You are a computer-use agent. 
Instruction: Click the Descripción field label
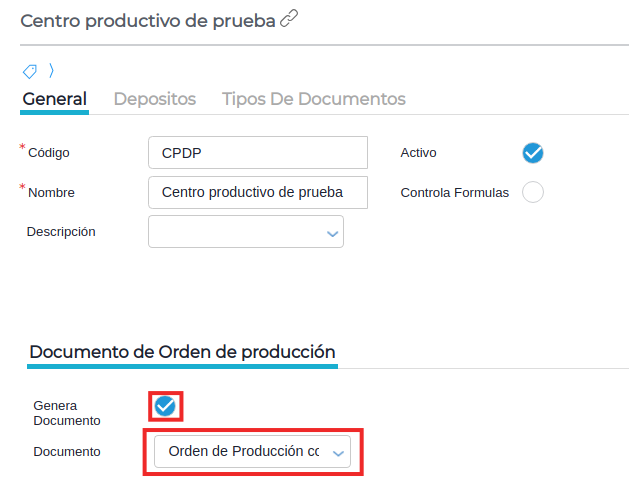tap(61, 232)
